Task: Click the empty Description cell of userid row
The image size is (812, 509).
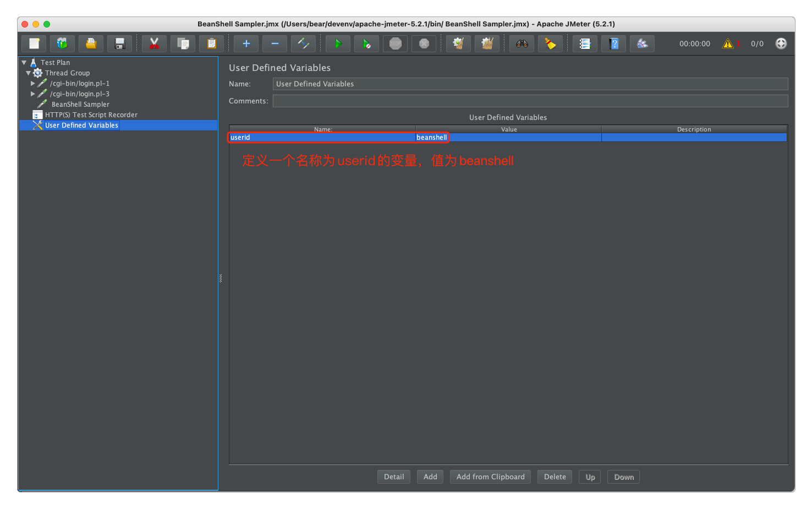Action: (x=694, y=138)
